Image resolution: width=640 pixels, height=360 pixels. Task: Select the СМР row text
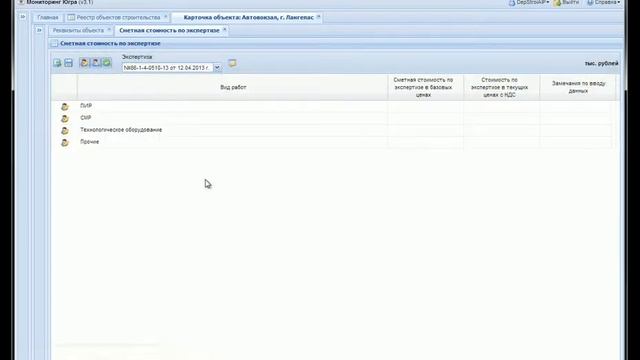click(x=86, y=118)
